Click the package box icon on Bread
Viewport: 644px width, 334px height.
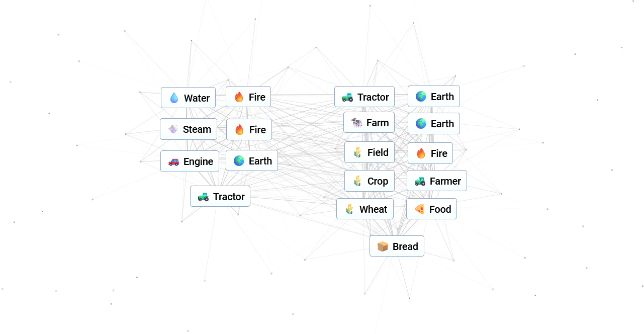coord(383,246)
